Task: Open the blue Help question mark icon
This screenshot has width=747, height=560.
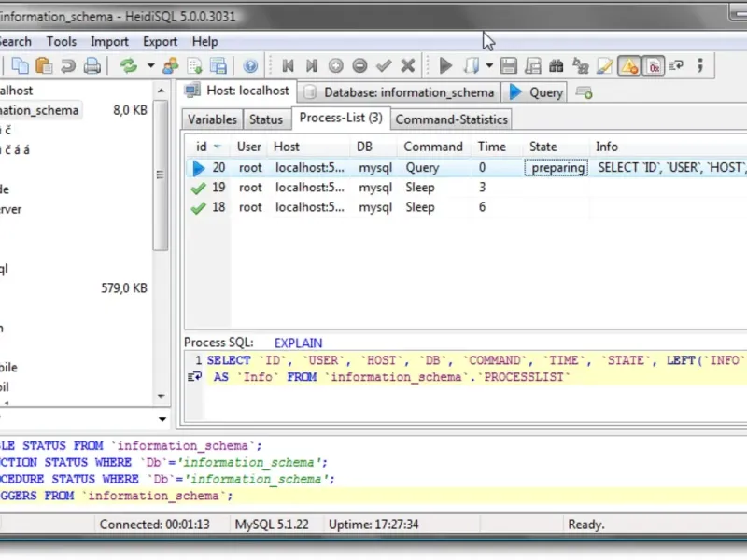Action: point(250,65)
